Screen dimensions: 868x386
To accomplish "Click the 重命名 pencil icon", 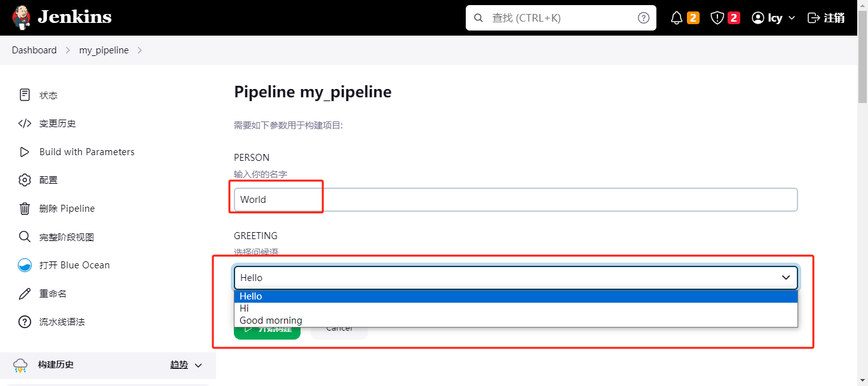I will tap(25, 294).
